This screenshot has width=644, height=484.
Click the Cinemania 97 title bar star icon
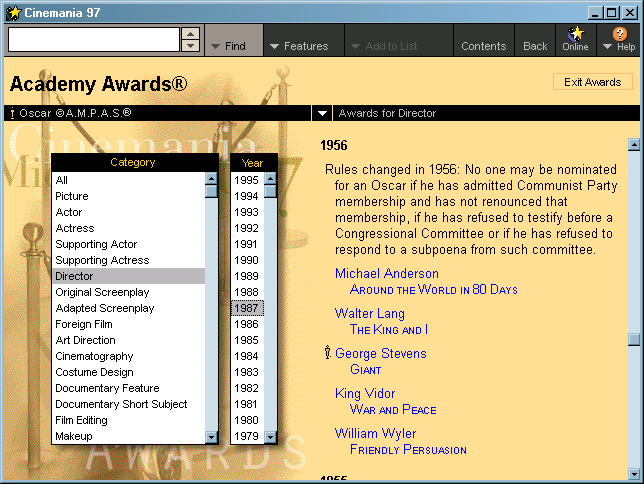(x=14, y=13)
